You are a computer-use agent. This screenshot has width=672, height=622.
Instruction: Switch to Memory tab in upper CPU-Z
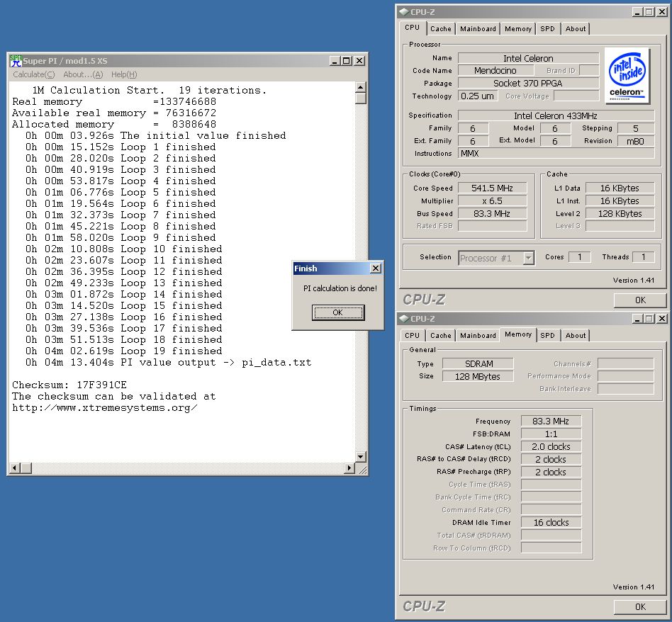point(518,29)
